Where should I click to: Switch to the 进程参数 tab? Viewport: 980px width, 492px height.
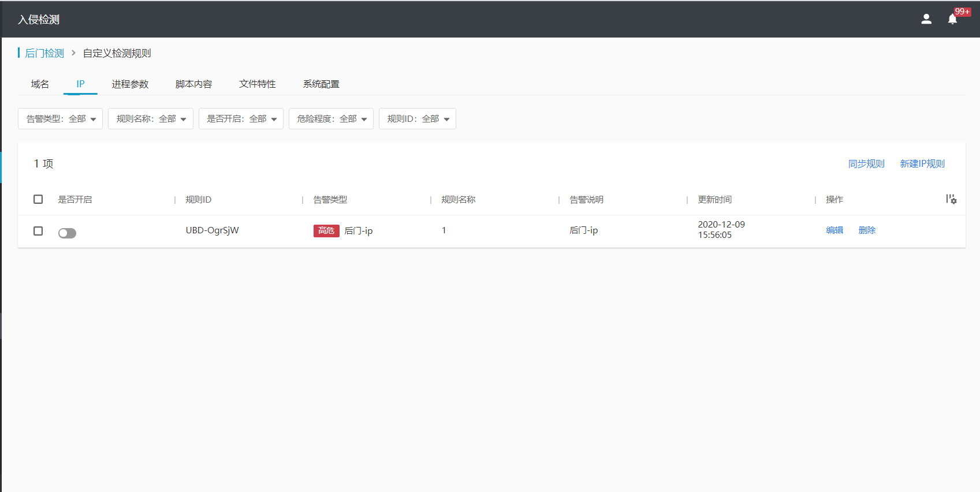coord(130,84)
